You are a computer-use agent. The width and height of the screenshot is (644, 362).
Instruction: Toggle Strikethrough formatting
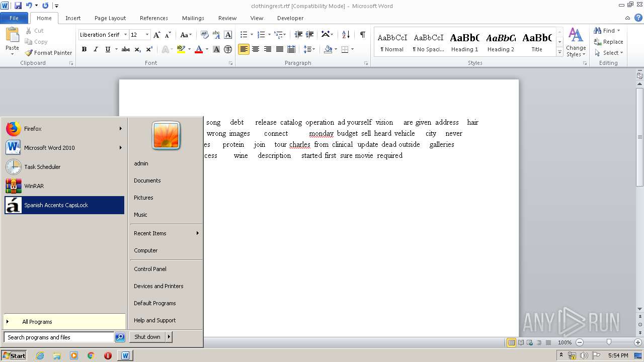126,49
